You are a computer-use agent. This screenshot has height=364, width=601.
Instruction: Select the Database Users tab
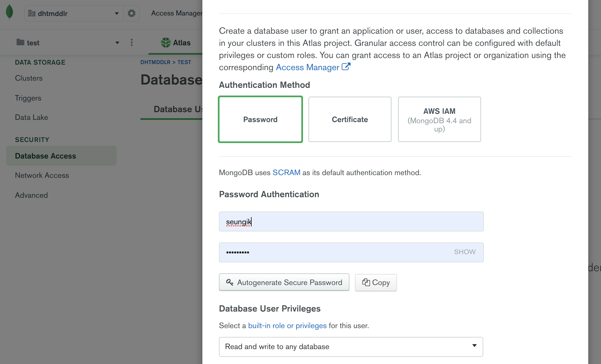[x=178, y=109]
